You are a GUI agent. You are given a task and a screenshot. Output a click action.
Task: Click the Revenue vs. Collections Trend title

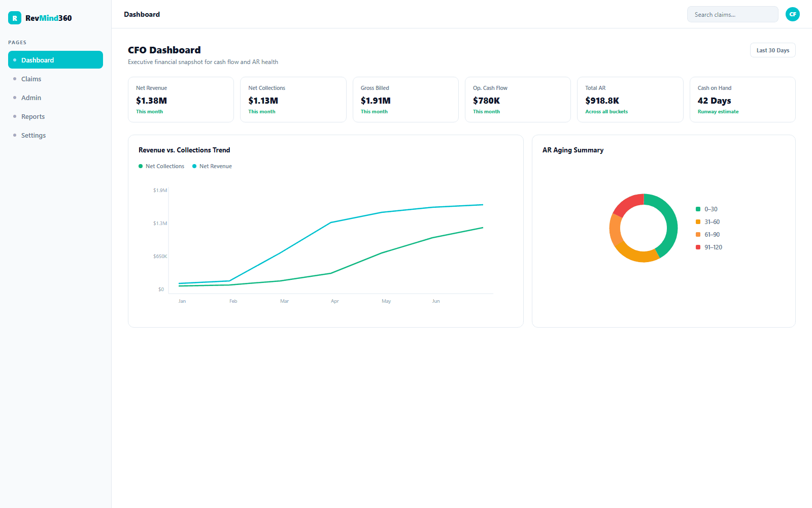[x=184, y=150]
